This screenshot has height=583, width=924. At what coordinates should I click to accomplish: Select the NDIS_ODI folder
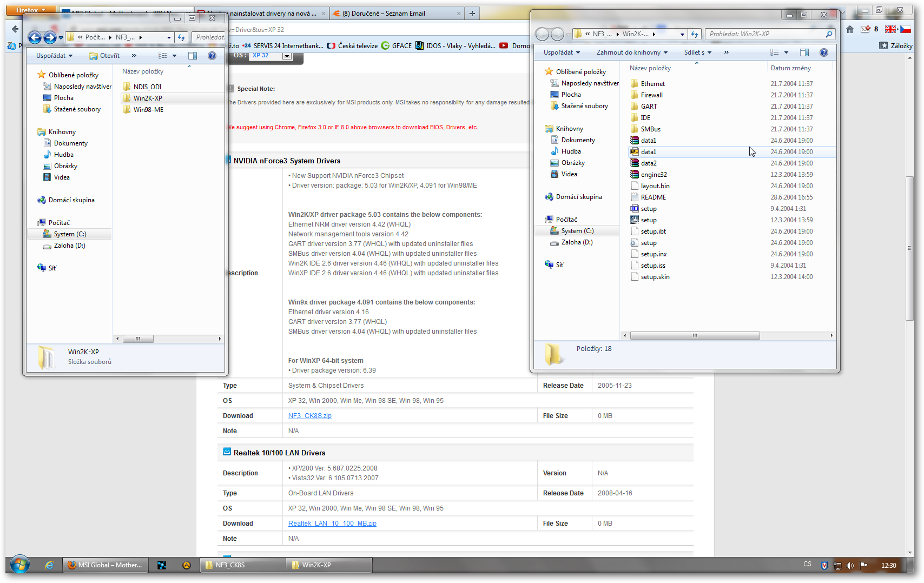(x=147, y=87)
